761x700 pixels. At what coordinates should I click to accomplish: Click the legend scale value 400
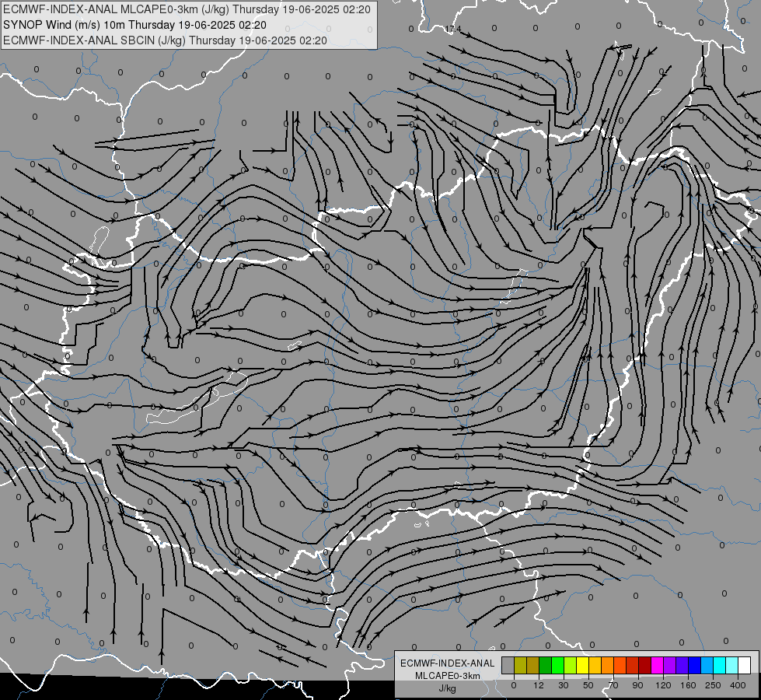(x=738, y=685)
